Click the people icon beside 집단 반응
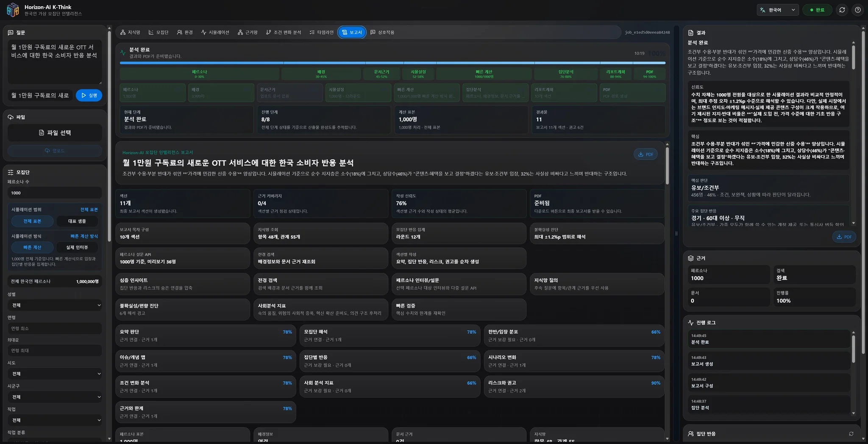This screenshot has height=444, width=868. (691, 433)
